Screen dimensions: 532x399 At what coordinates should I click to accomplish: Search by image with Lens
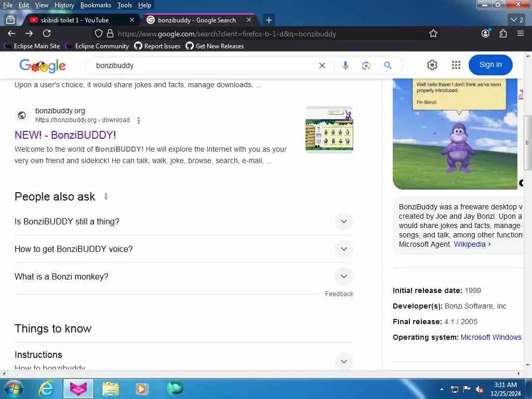(x=366, y=65)
